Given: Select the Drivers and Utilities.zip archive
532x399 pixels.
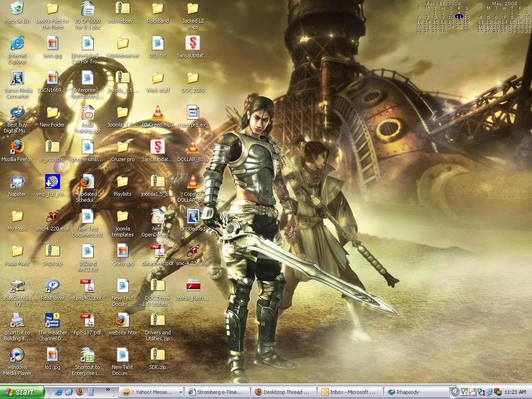Looking at the screenshot, I should click(157, 327).
